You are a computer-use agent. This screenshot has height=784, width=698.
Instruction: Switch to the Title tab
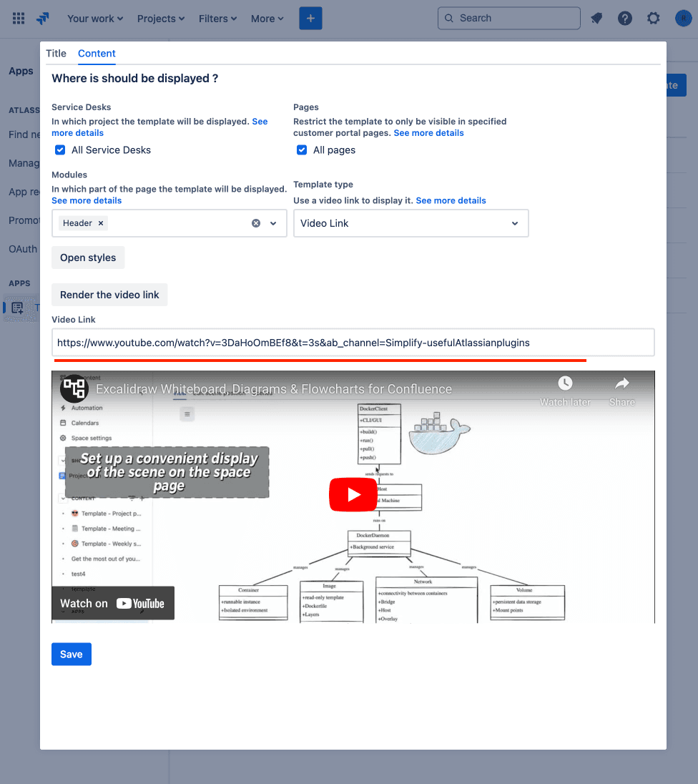point(56,54)
